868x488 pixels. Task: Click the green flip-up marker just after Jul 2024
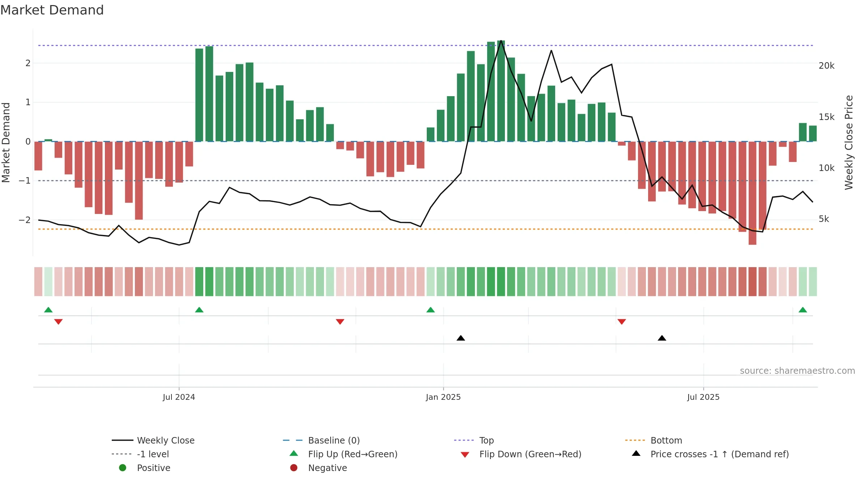click(x=199, y=310)
